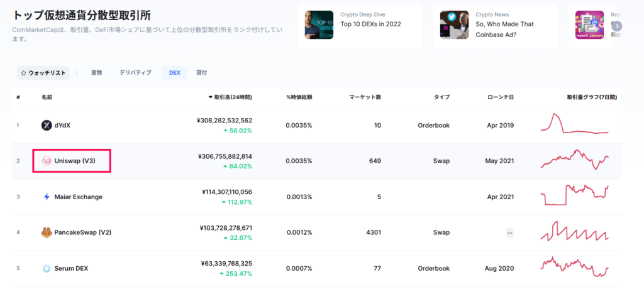Sort by ローンチ日 column header
Viewport: 644px width, 287px height.
point(501,97)
